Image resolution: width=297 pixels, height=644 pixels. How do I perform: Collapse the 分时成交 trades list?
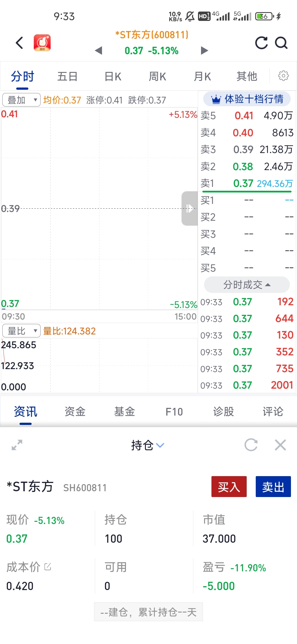(247, 285)
